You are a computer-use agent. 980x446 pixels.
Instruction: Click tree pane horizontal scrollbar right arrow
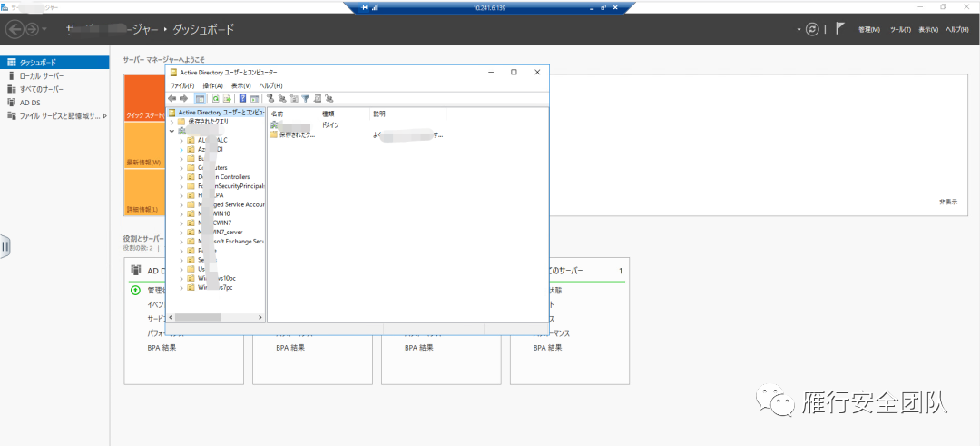click(x=260, y=318)
